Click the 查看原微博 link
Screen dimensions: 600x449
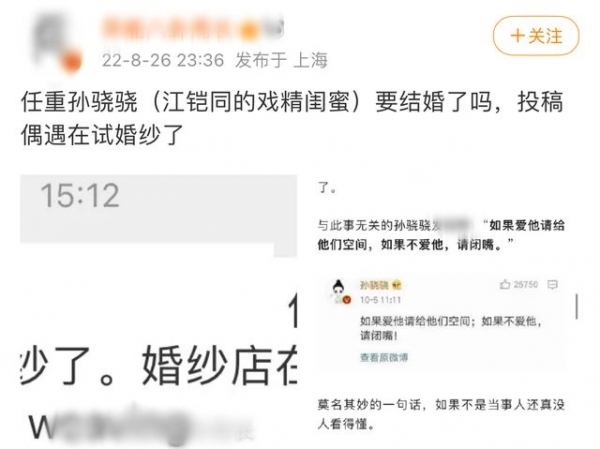[384, 358]
